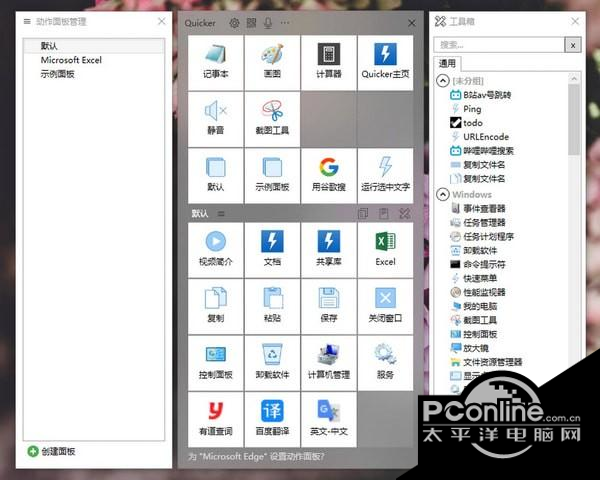Select B站av号跳转 in the toolbox
Viewport: 600px width, 480px height.
(x=481, y=95)
